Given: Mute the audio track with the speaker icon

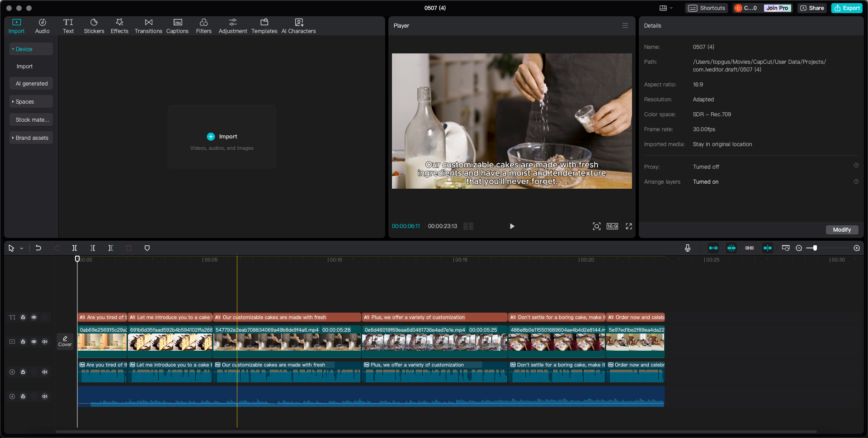Looking at the screenshot, I should point(45,372).
